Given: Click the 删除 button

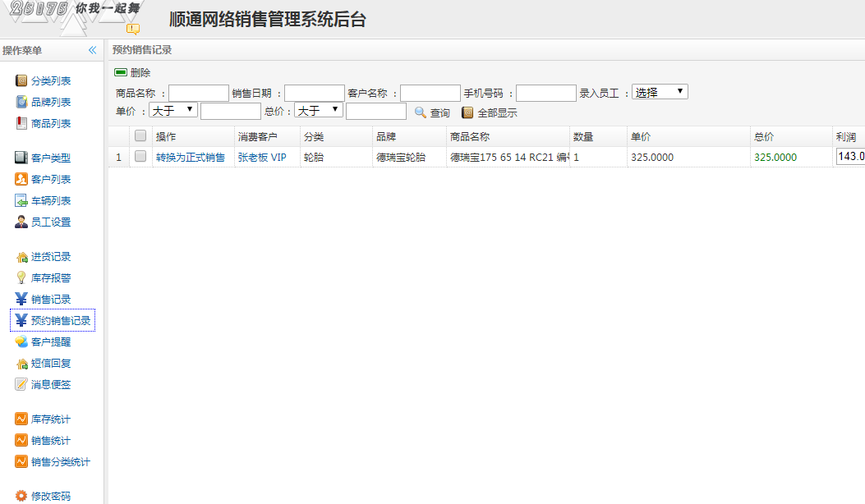Looking at the screenshot, I should click(133, 72).
